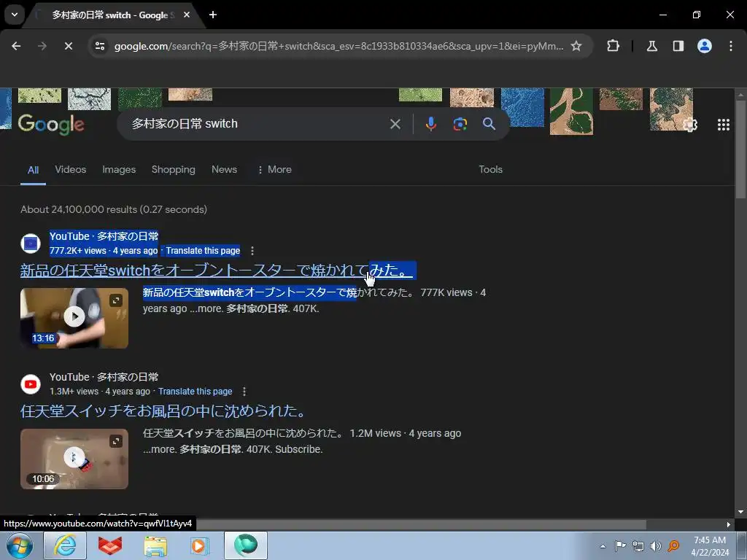This screenshot has height=560, width=747.
Task: Search by image with Google Lens
Action: tap(460, 124)
